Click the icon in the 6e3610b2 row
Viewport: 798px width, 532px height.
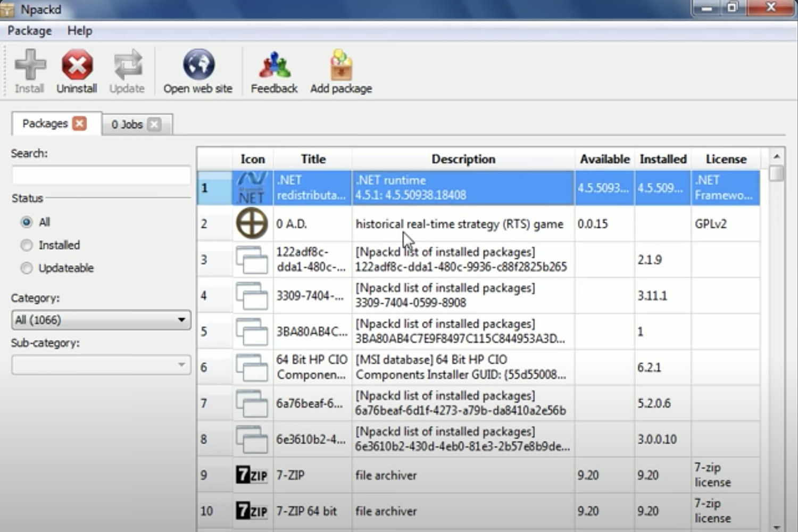pyautogui.click(x=252, y=439)
